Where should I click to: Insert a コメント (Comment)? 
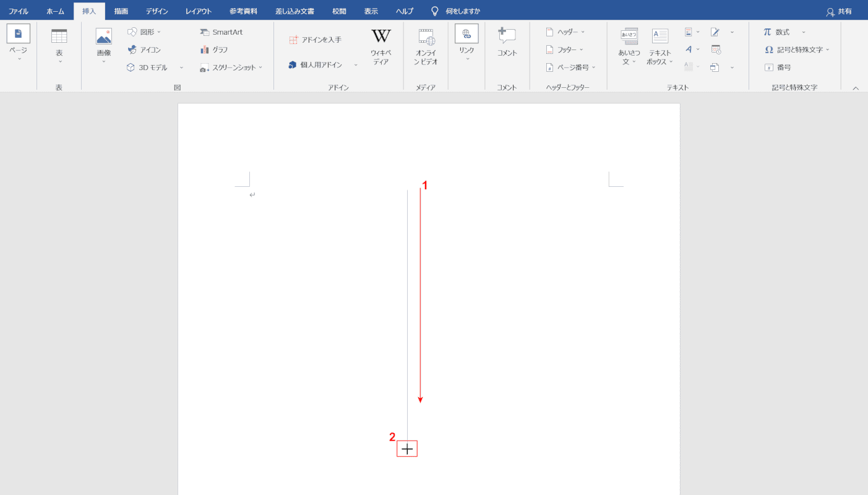[507, 42]
